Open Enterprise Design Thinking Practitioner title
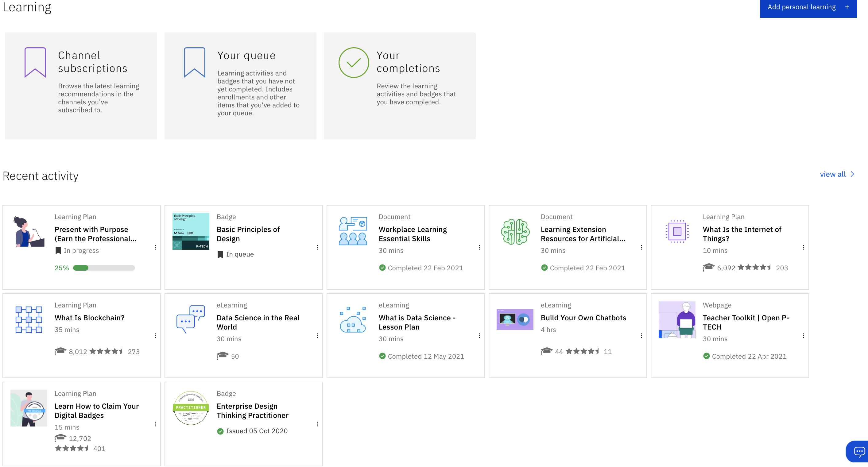 252,411
